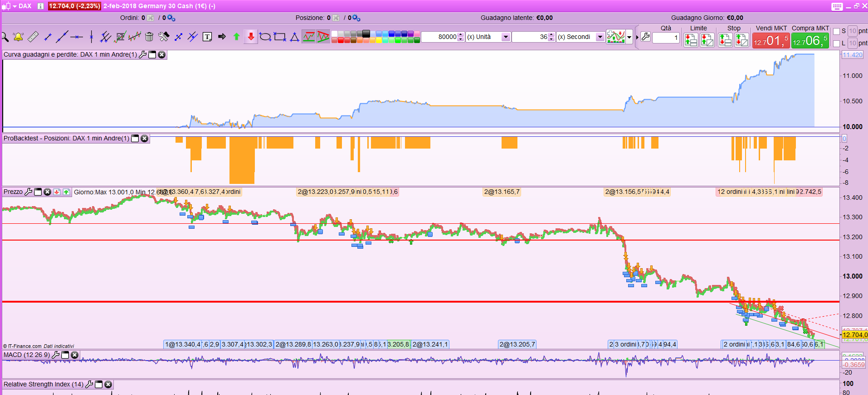The height and width of the screenshot is (395, 868).
Task: Toggle maximize on the MACD panel
Action: pyautogui.click(x=65, y=355)
